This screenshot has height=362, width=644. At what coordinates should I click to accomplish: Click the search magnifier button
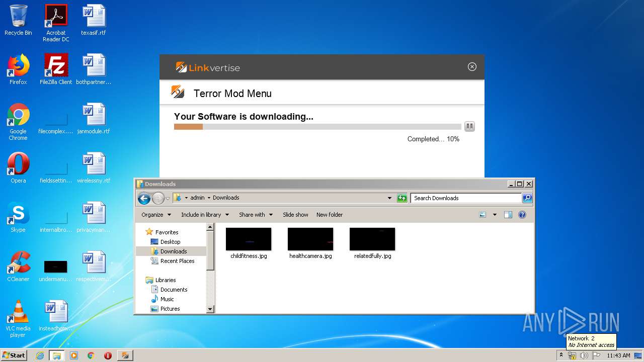point(527,198)
